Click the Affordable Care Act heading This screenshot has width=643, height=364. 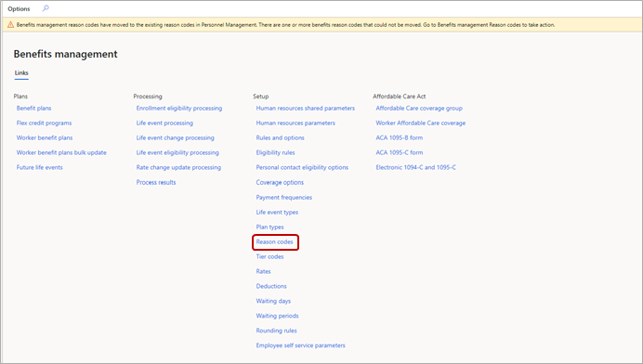pyautogui.click(x=399, y=97)
